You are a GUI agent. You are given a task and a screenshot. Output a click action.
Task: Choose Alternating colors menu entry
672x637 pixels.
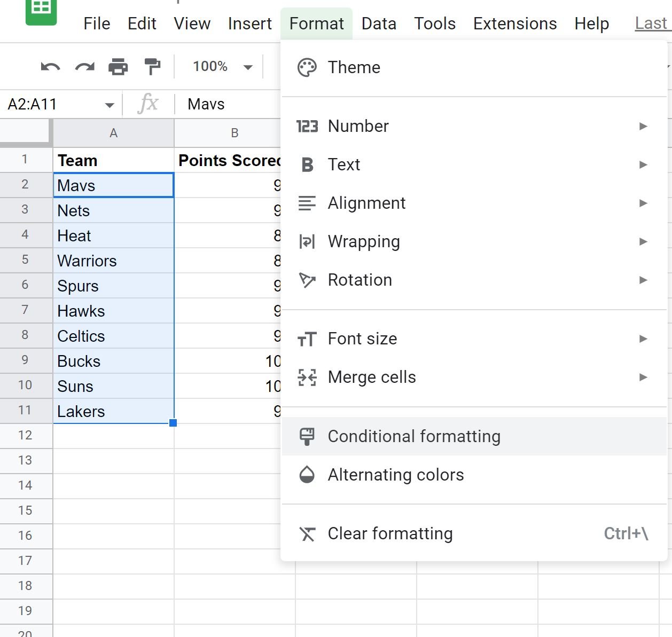(x=474, y=475)
